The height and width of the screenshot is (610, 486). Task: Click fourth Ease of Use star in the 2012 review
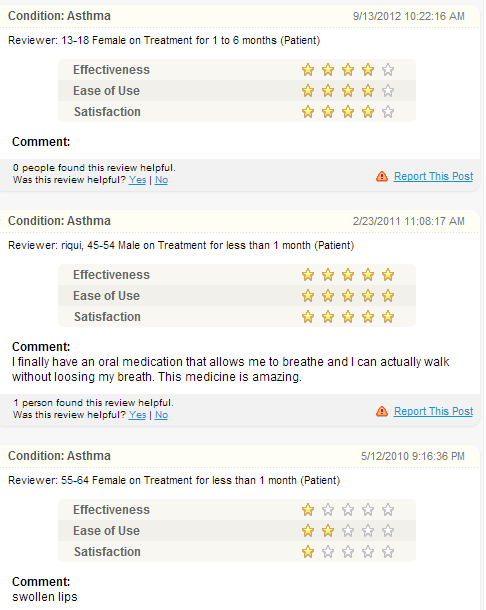(x=368, y=91)
